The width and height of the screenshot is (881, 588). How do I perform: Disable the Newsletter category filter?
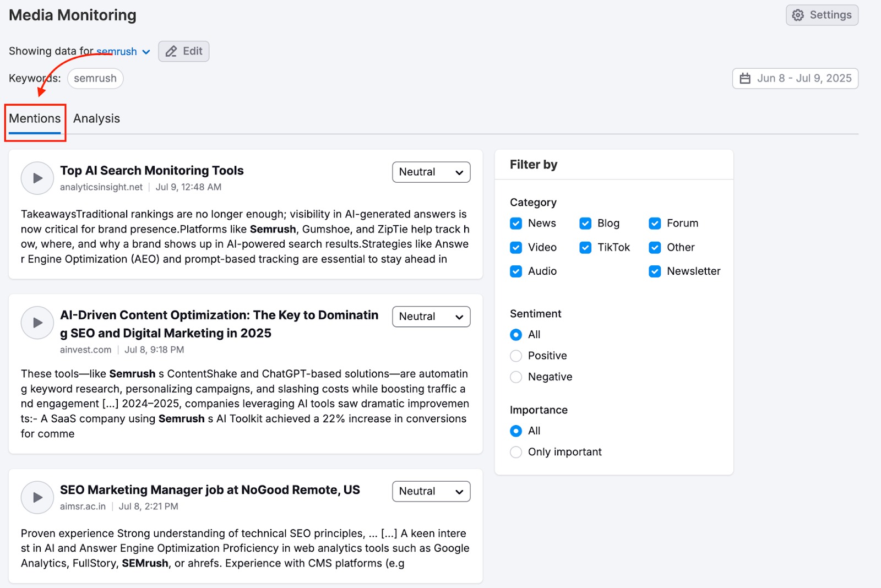pos(655,271)
